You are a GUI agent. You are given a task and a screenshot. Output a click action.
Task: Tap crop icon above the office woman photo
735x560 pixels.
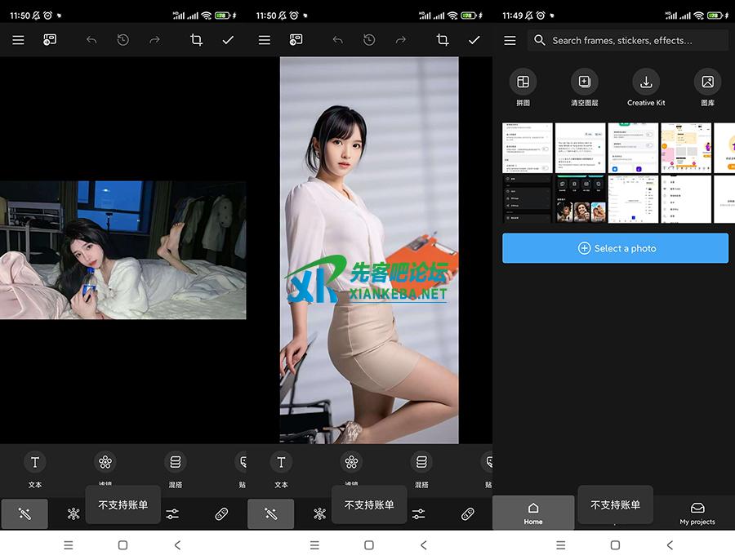click(443, 40)
